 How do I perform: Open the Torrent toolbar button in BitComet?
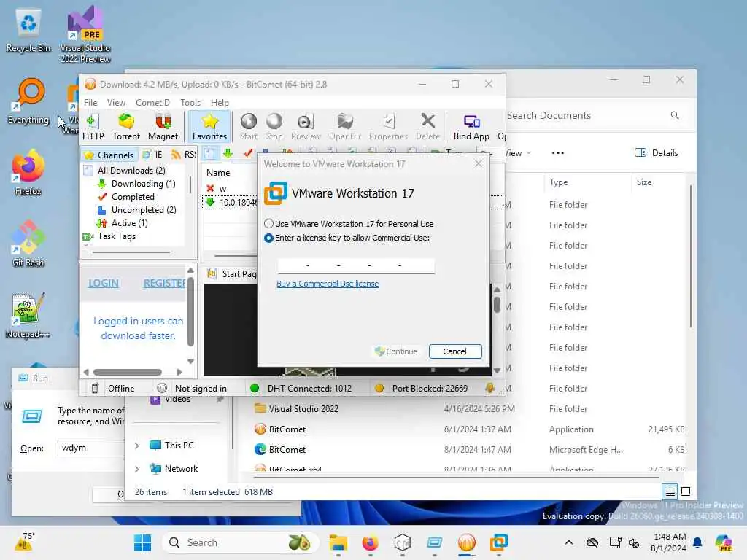point(125,127)
